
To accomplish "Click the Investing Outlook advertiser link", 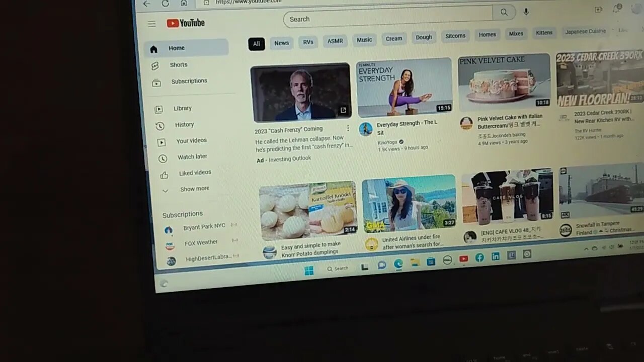I will click(290, 159).
